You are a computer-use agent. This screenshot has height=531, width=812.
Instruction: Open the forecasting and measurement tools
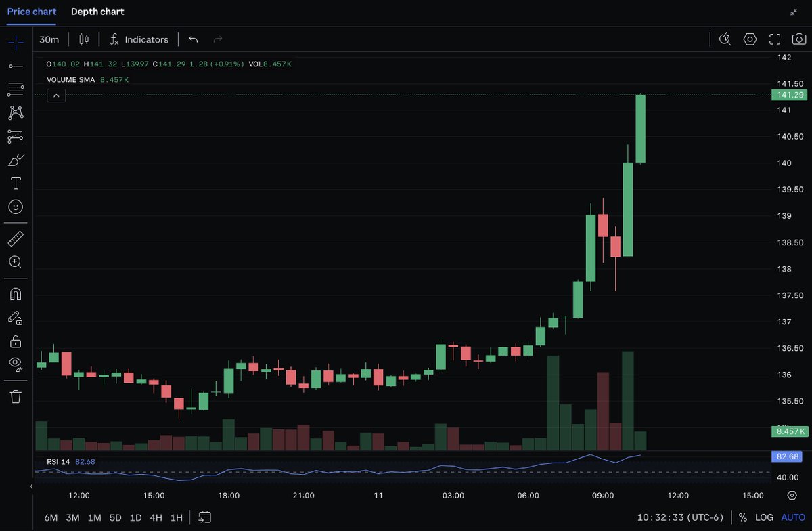pyautogui.click(x=16, y=136)
